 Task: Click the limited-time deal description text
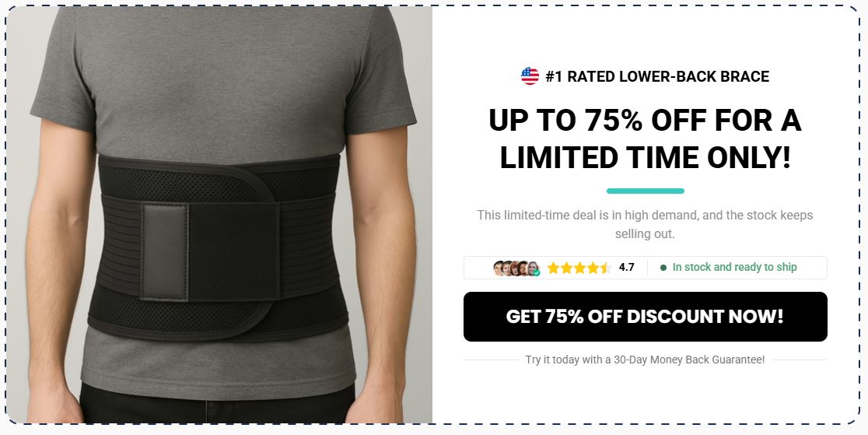click(x=645, y=224)
